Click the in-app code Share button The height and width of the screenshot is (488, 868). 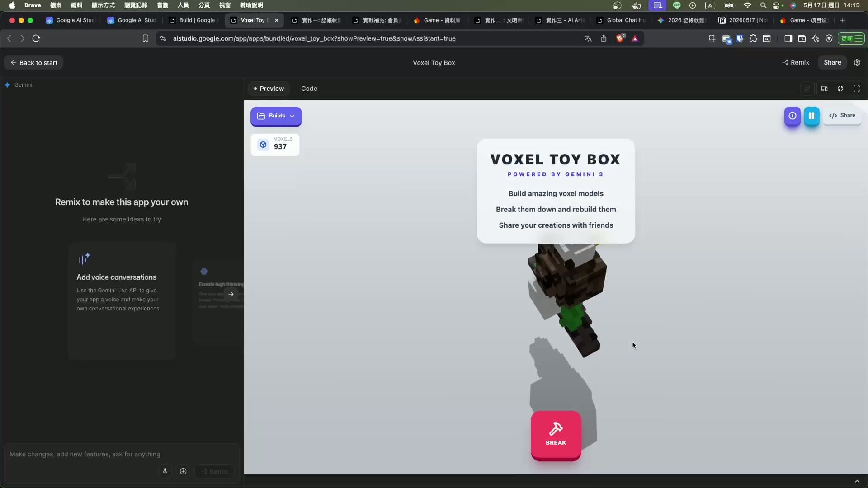(842, 116)
